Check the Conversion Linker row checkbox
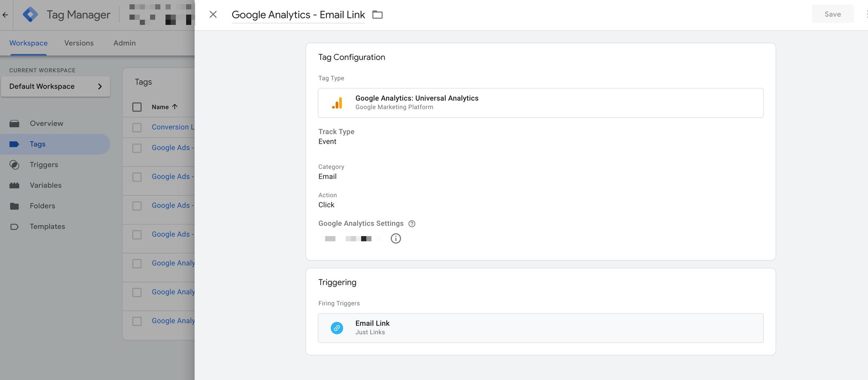 [x=137, y=127]
